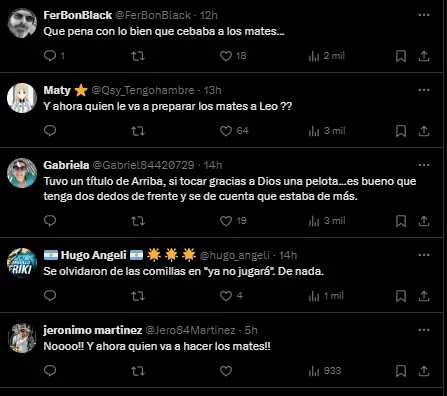Screen dimensions: 447x396
Task: Open the three-dot menu on Maty's tweet
Action: click(x=424, y=90)
